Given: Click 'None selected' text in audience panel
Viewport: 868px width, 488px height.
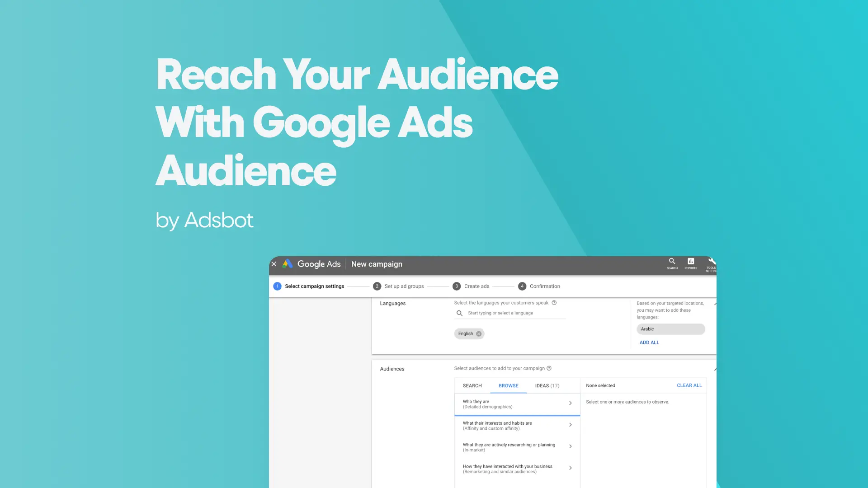Looking at the screenshot, I should 600,385.
